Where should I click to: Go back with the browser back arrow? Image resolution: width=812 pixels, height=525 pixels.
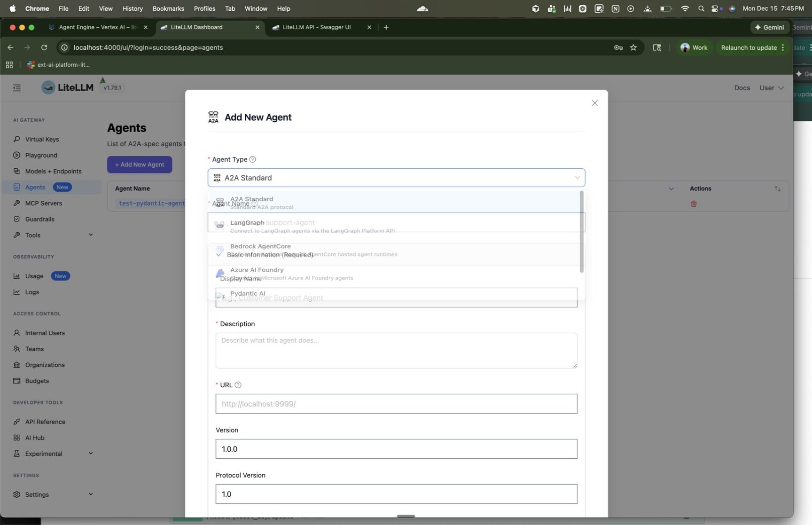(10, 47)
